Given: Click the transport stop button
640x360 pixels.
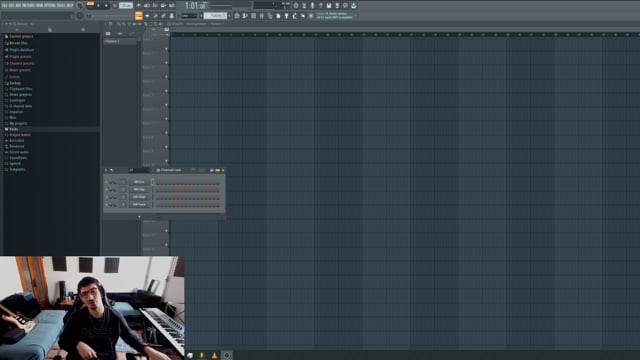Looking at the screenshot, I should tap(106, 6).
